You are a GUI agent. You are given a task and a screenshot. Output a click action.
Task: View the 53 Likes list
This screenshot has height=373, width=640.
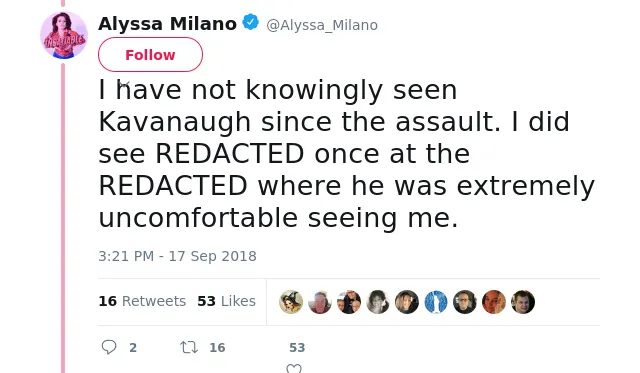(x=227, y=301)
